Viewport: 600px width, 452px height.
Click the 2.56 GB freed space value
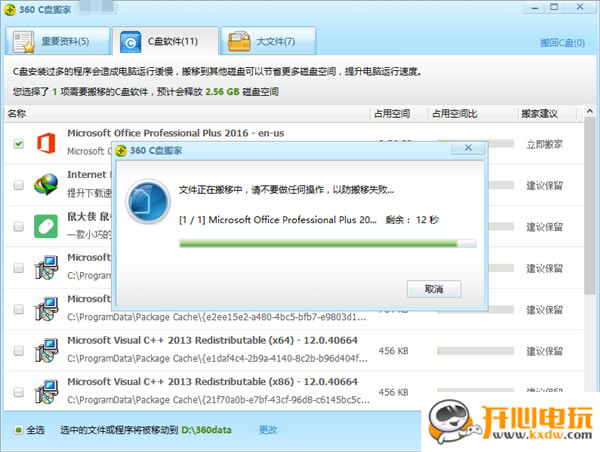222,92
